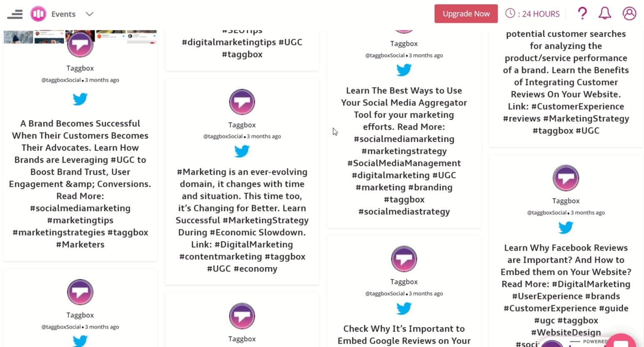Viewport: 644px width, 347px height.
Task: Click Twitter icon on 'Learn The Best Ways' post
Action: pyautogui.click(x=404, y=70)
